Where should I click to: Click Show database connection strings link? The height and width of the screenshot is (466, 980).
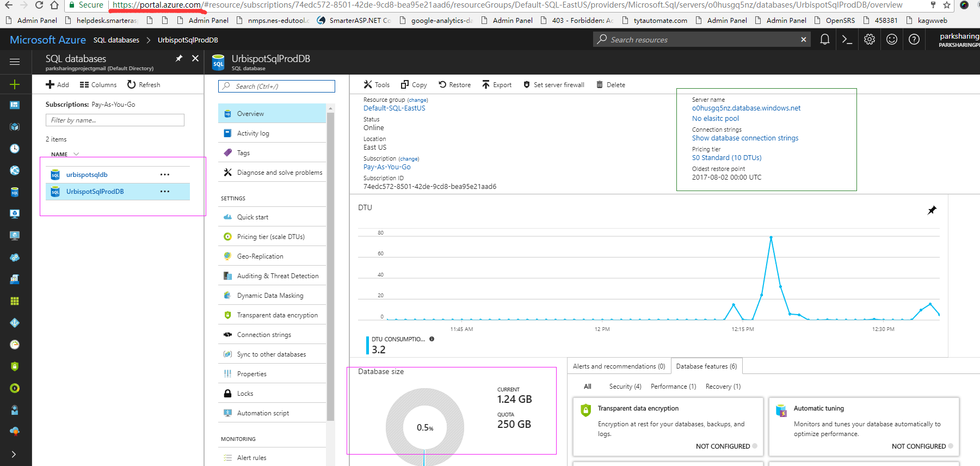(x=745, y=138)
